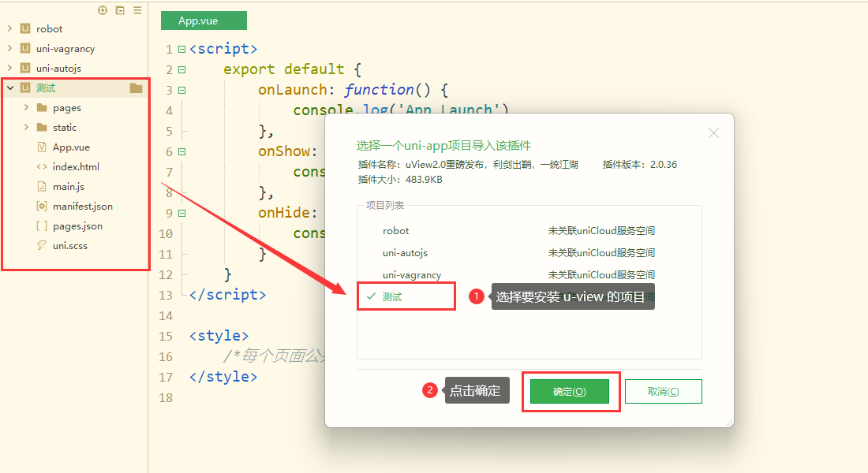The image size is (868, 473).
Task: Click the static folder icon
Action: 42,127
